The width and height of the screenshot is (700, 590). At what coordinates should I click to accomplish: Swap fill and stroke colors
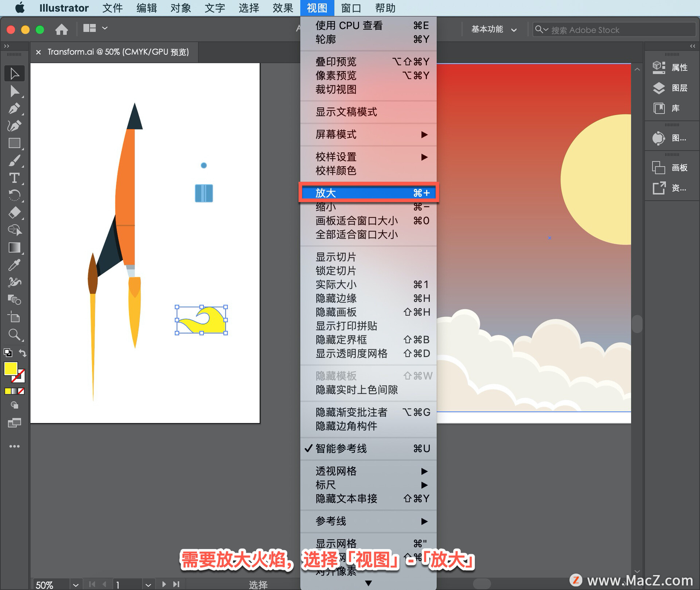coord(23,353)
